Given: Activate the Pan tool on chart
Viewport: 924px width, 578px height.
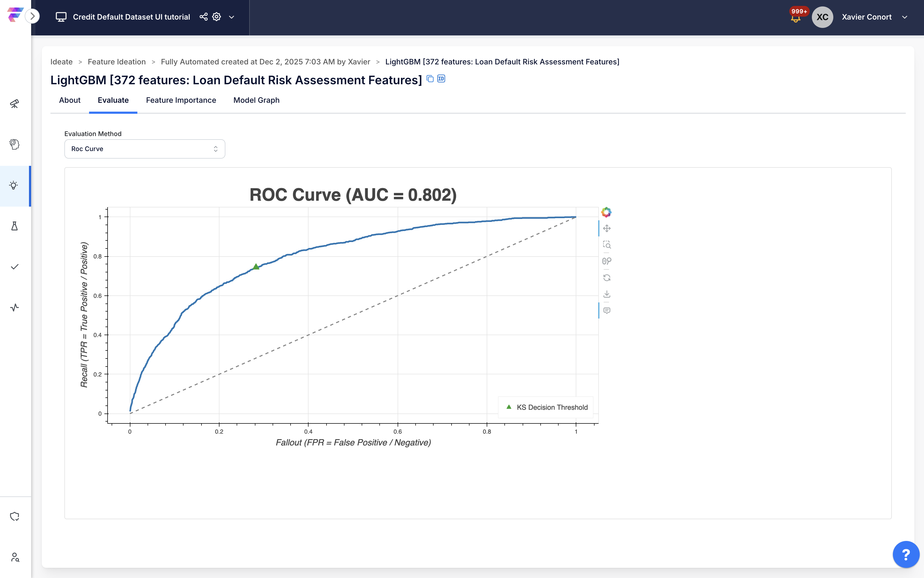Looking at the screenshot, I should (606, 229).
